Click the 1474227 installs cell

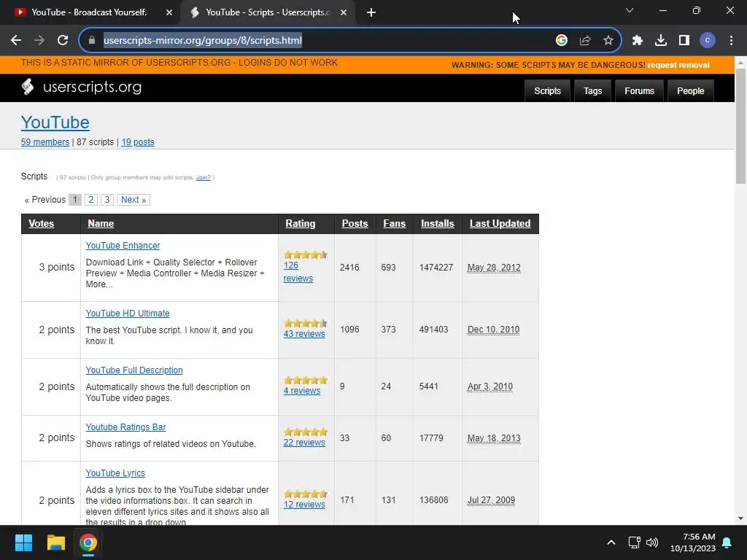[438, 268]
